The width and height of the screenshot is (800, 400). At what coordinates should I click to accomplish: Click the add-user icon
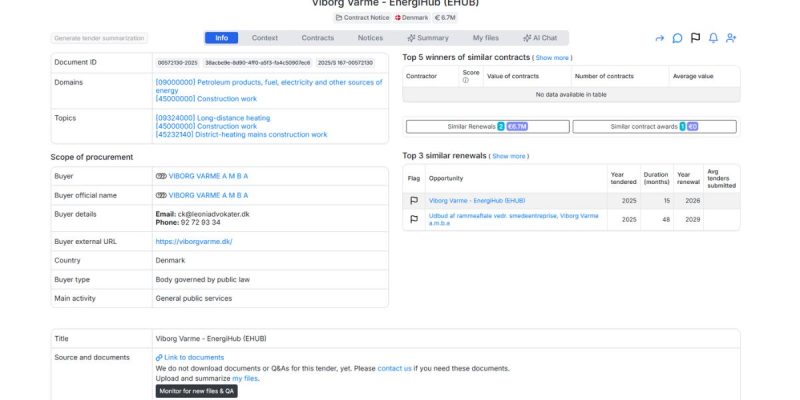[x=731, y=38]
